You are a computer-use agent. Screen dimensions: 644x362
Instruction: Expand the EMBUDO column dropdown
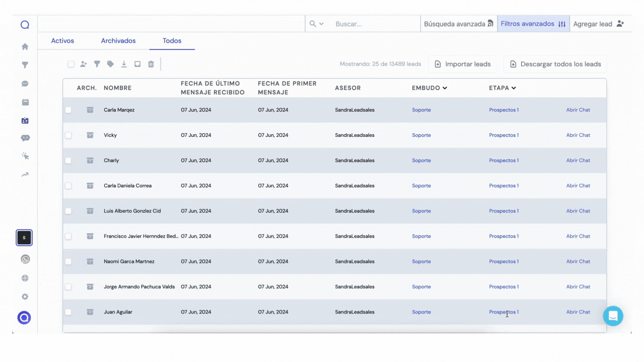click(445, 88)
